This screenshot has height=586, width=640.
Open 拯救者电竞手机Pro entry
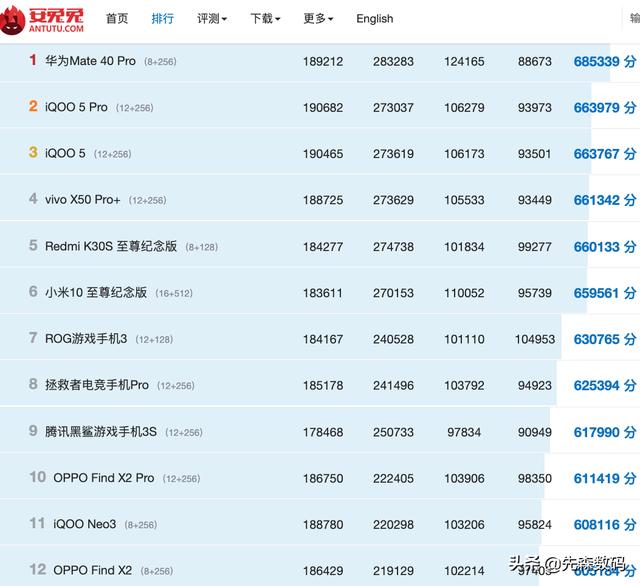pos(96,385)
